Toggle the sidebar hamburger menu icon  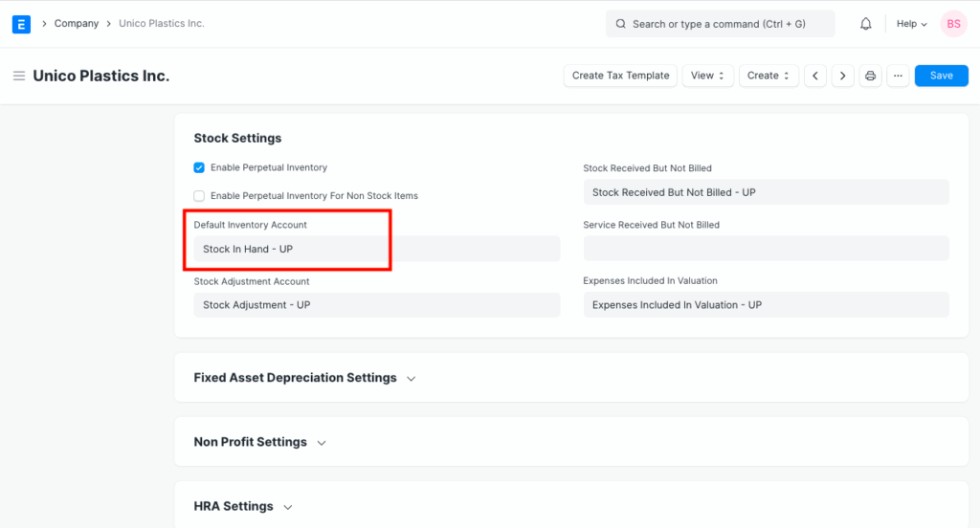[18, 76]
